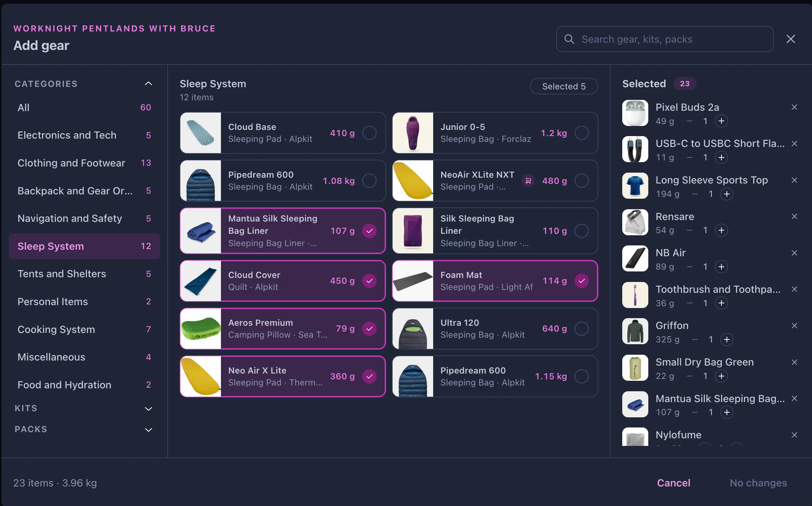Image resolution: width=812 pixels, height=506 pixels.
Task: Deselect Aeros Premium camping pillow
Action: tap(369, 329)
